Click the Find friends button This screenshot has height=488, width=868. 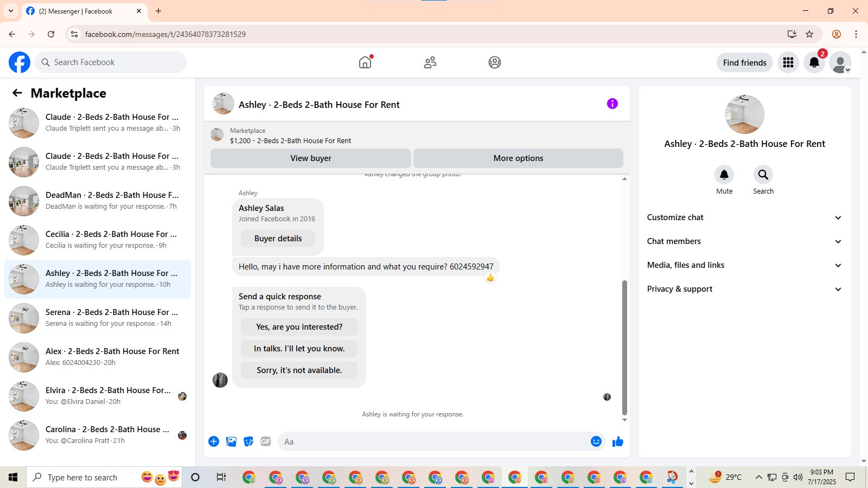pos(745,62)
